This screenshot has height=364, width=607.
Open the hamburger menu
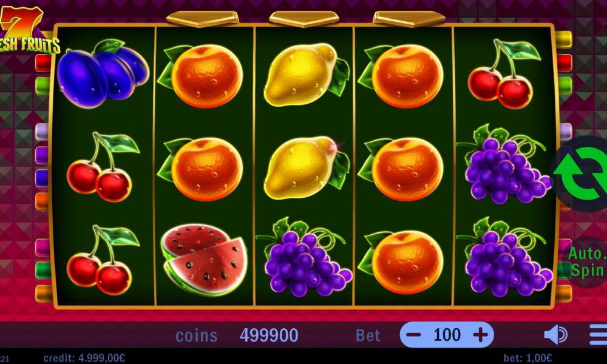pos(599,335)
